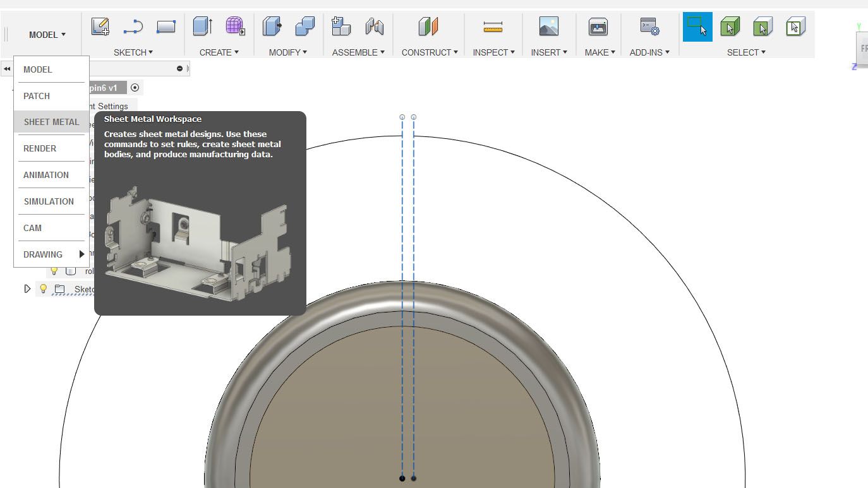Click the browser panel minus pin icon
Screen dimensions: 868x488
point(179,69)
